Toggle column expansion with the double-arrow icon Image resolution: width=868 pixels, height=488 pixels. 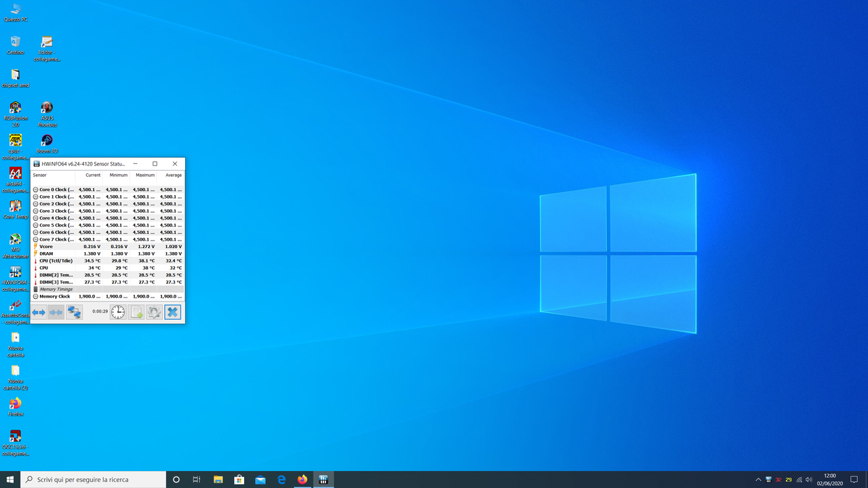coord(39,312)
